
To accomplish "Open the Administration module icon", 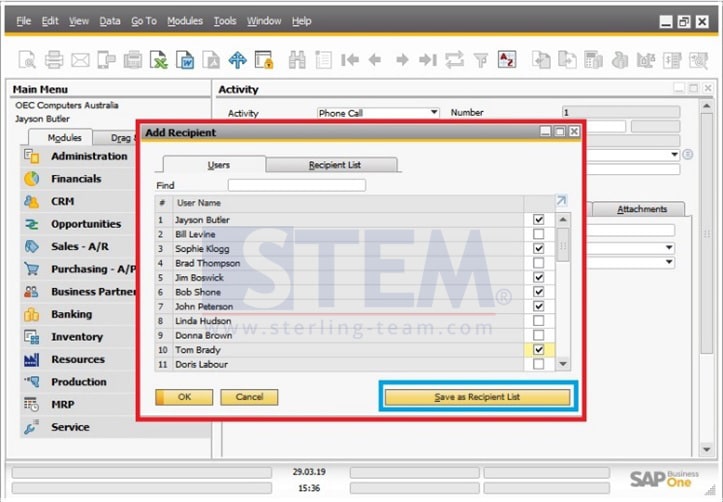I will pyautogui.click(x=31, y=156).
